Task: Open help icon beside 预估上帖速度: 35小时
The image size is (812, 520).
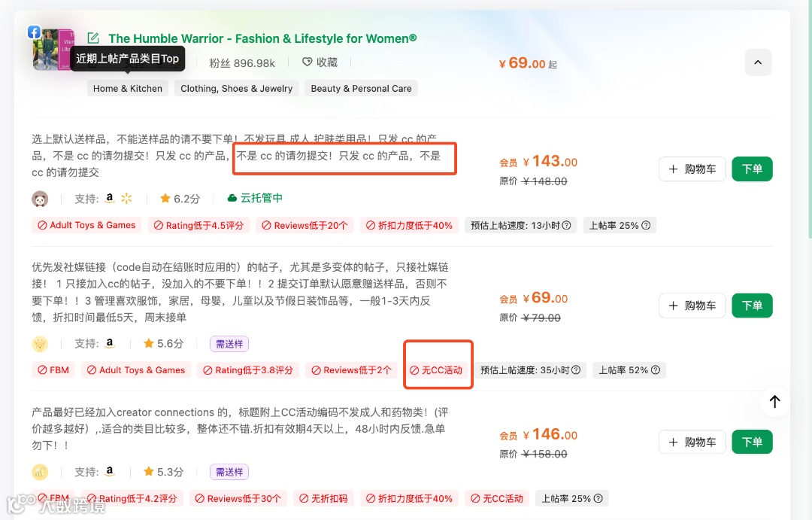Action: [x=576, y=369]
